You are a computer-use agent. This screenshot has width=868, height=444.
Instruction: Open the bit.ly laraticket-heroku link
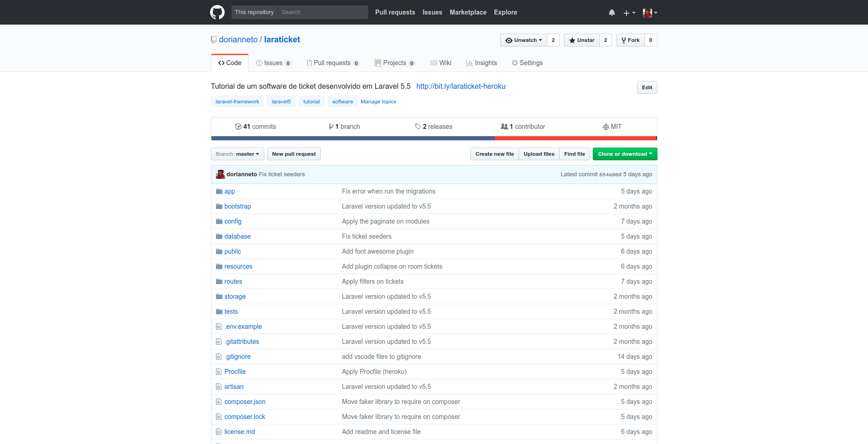point(461,86)
